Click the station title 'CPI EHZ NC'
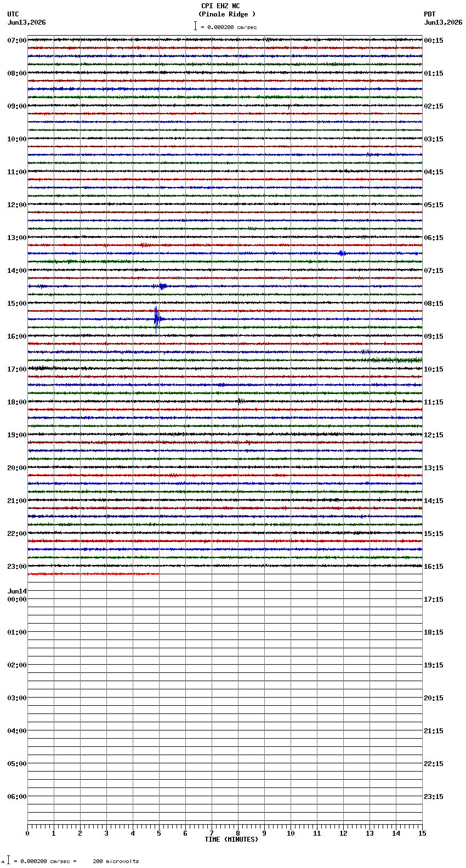The width and height of the screenshot is (466, 868). pyautogui.click(x=220, y=6)
